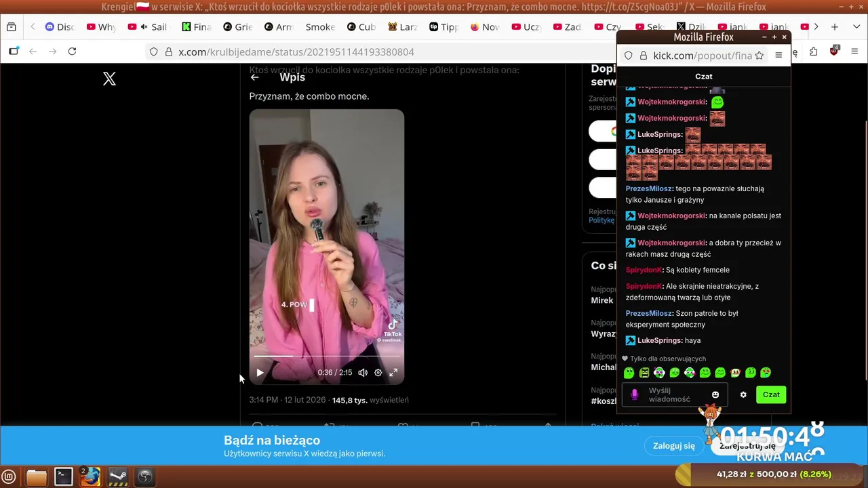868x488 pixels.
Task: Open the 3:14 PM post timestamp
Action: [288, 400]
